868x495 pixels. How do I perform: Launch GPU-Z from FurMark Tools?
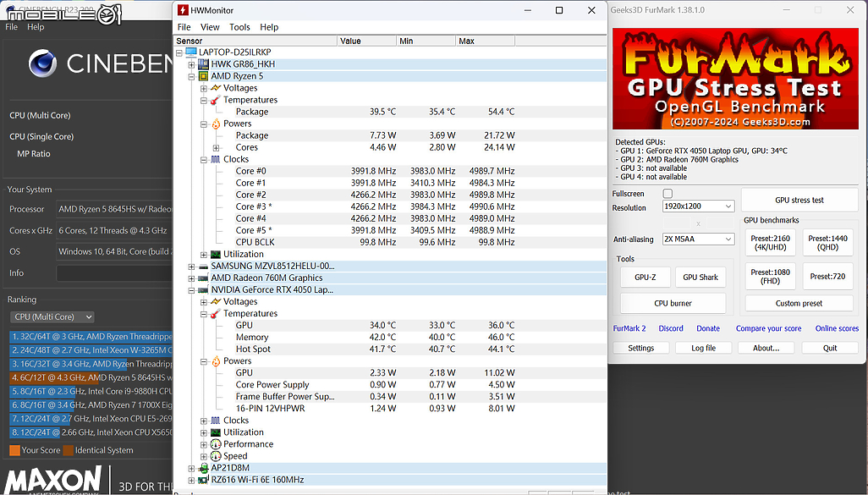click(645, 277)
